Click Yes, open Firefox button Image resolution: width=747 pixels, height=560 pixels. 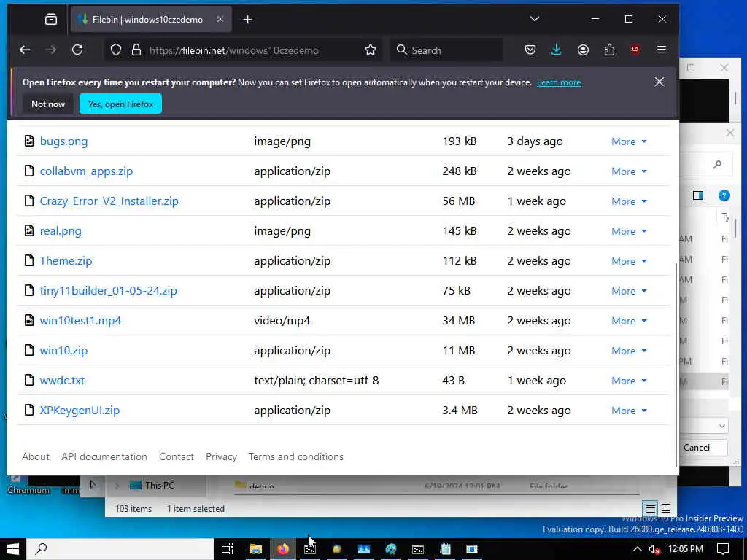tap(120, 104)
